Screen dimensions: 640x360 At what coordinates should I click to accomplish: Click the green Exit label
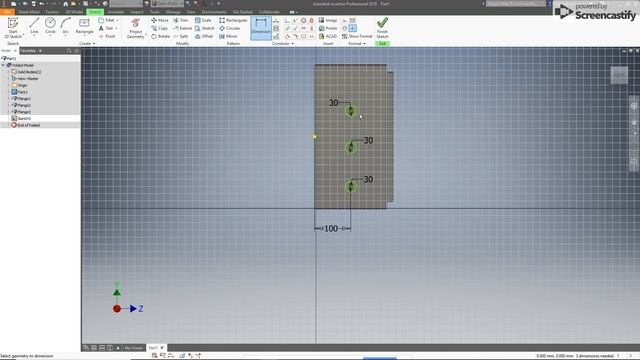(x=382, y=43)
